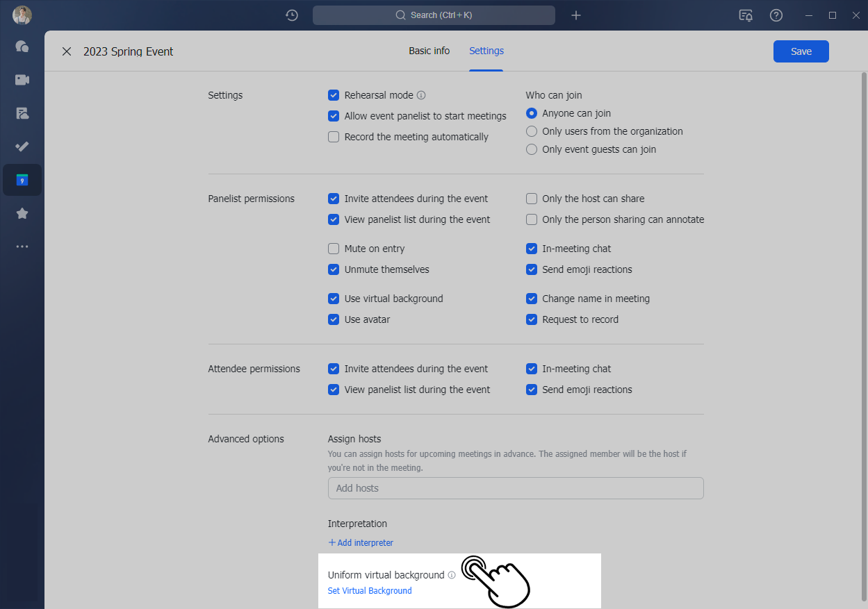Viewport: 868px width, 609px height.
Task: Switch to the Settings tab
Action: pyautogui.click(x=486, y=51)
